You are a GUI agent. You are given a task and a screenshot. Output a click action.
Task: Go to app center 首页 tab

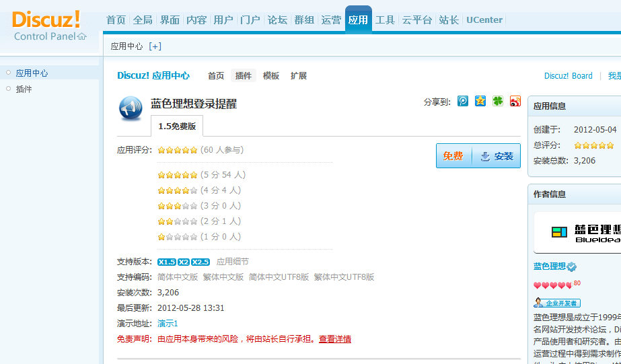216,75
